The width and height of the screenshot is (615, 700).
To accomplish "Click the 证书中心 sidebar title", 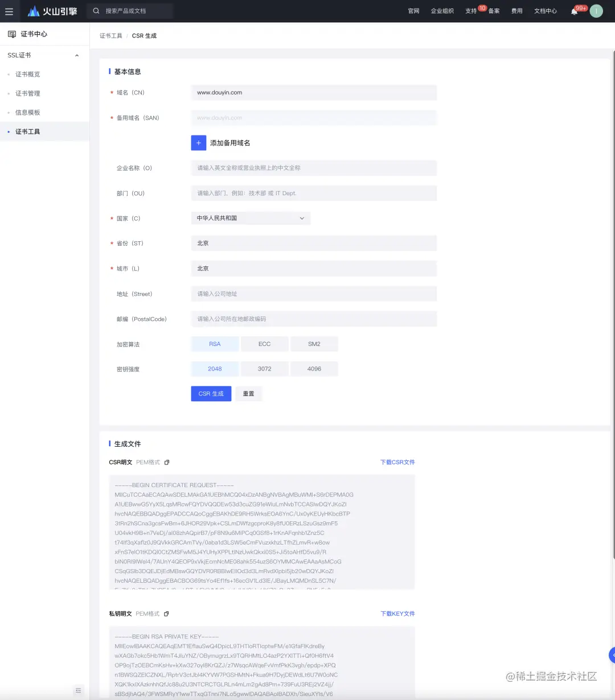I will (x=34, y=34).
